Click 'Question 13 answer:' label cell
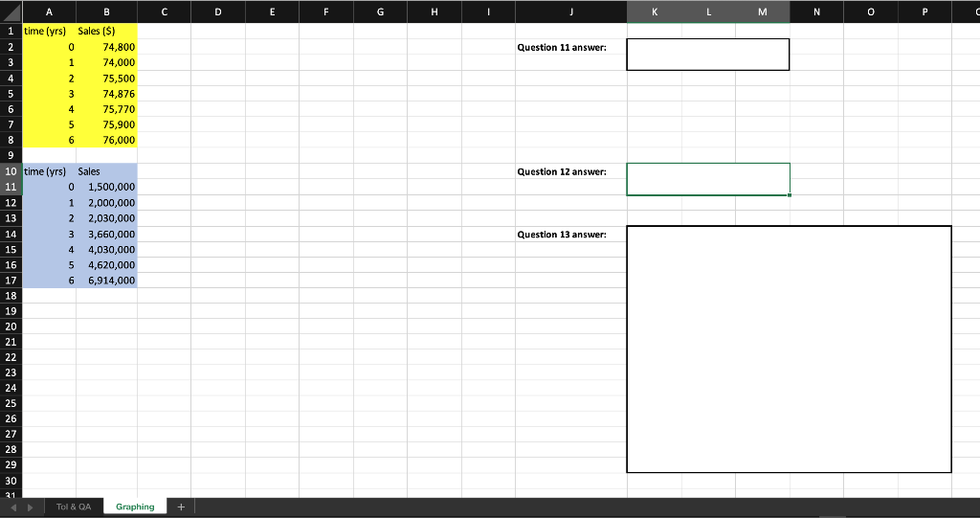Viewport: 980px width, 518px height. tap(571, 234)
